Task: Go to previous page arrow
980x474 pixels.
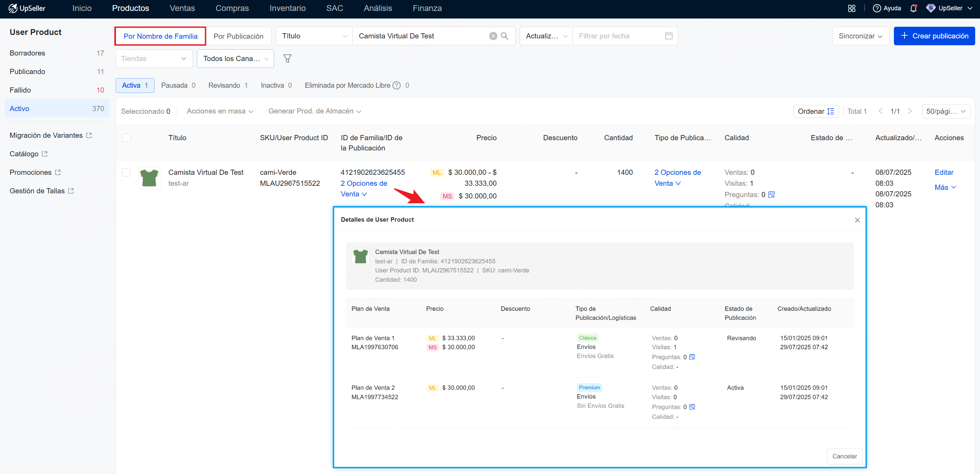Action: [x=880, y=111]
